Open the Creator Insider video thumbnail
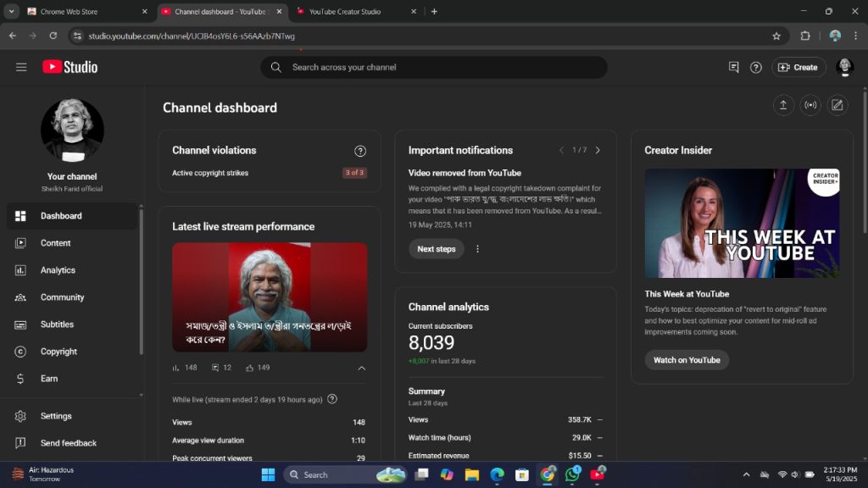The image size is (868, 488). (742, 223)
